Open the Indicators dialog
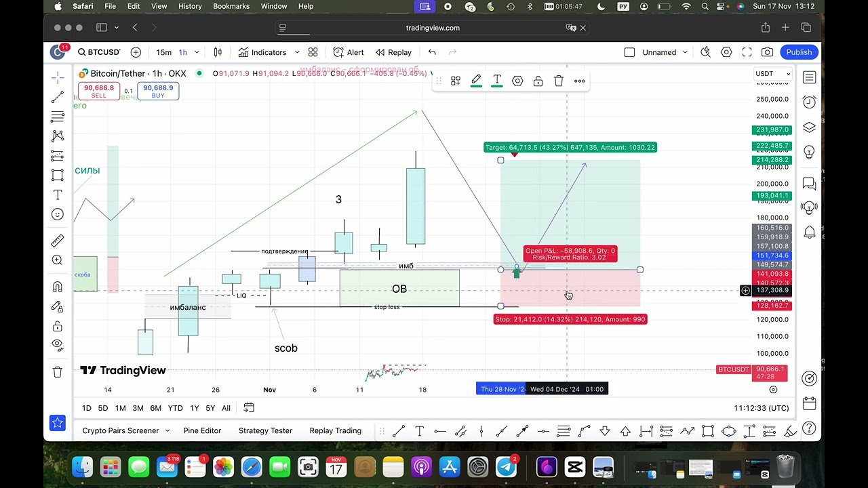This screenshot has width=868, height=488. pos(262,52)
